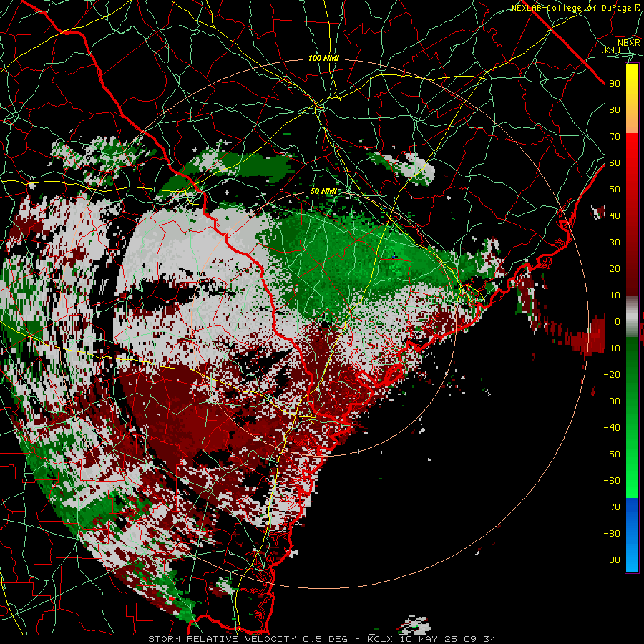Click the "NEXLAB-College of DuPage" header text
The width and height of the screenshot is (644, 644).
click(x=571, y=8)
